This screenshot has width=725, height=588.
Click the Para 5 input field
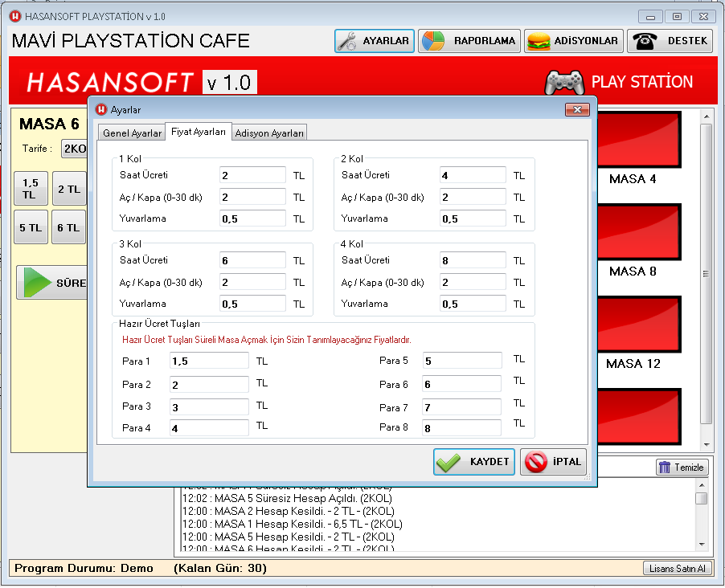coord(462,361)
